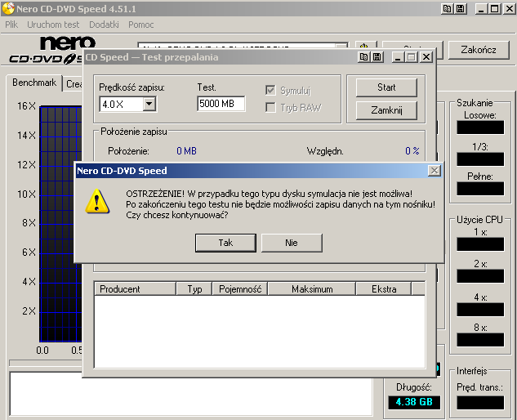Confirm the warning by clicking Tak
The height and width of the screenshot is (420, 517).
pyautogui.click(x=225, y=243)
